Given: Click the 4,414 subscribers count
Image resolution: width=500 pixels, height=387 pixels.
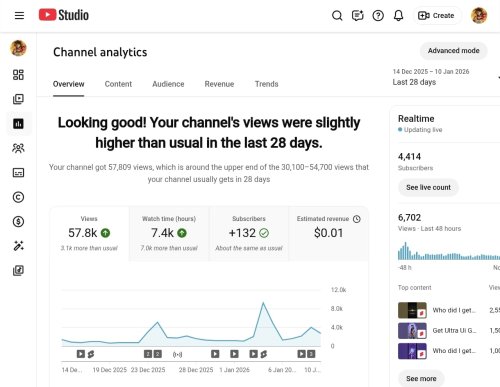Looking at the screenshot, I should 409,156.
